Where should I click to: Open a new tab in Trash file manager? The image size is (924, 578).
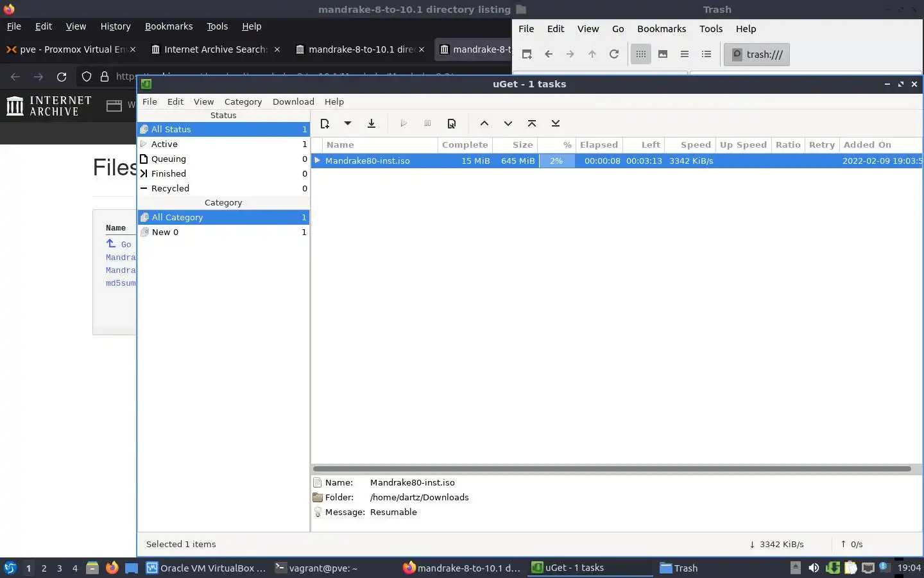(x=527, y=55)
